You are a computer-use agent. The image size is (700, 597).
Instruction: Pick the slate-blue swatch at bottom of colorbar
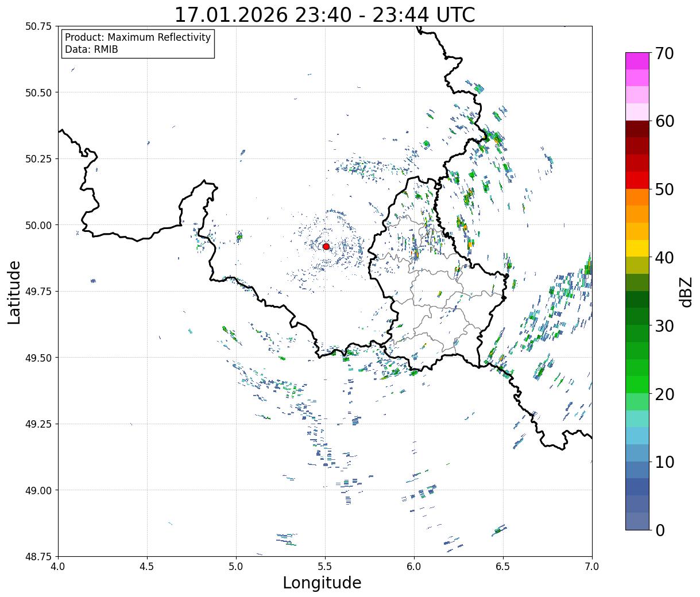click(637, 521)
